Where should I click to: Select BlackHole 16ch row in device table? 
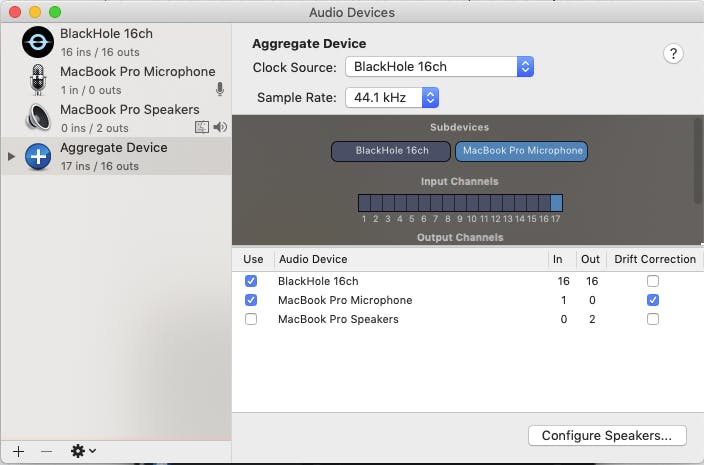[x=468, y=281]
